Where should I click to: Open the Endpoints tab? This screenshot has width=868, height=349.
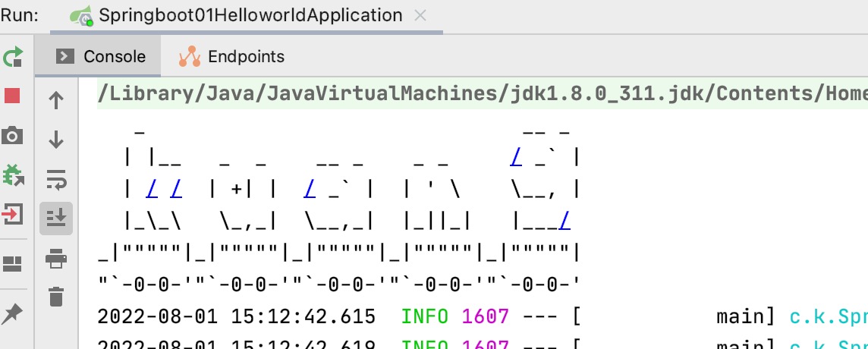coord(231,56)
